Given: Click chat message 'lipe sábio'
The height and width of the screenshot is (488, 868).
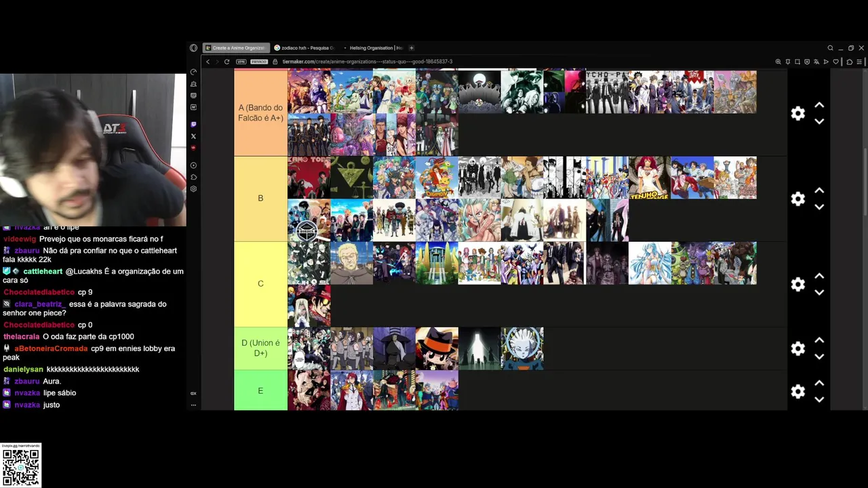Looking at the screenshot, I should click(60, 393).
